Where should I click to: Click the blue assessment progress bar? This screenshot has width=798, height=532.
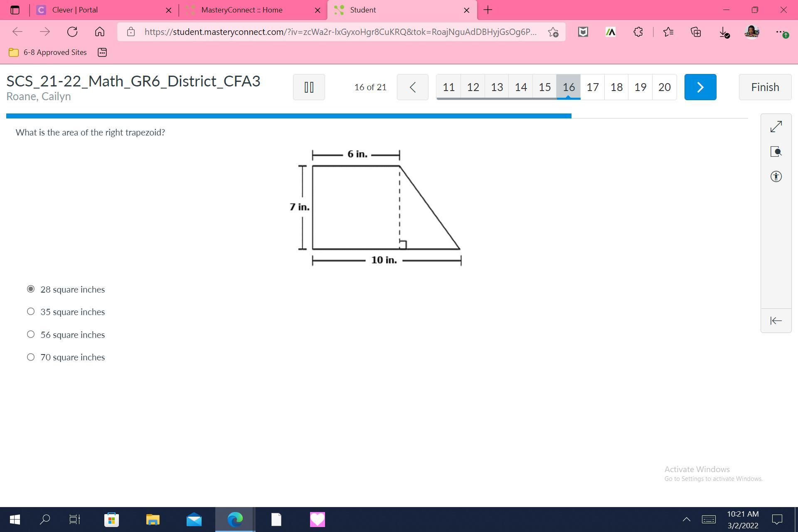[x=288, y=116]
